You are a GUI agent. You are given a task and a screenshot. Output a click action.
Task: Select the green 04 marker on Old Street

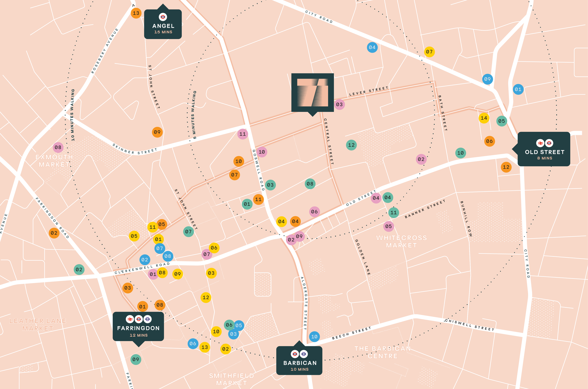[x=387, y=197]
